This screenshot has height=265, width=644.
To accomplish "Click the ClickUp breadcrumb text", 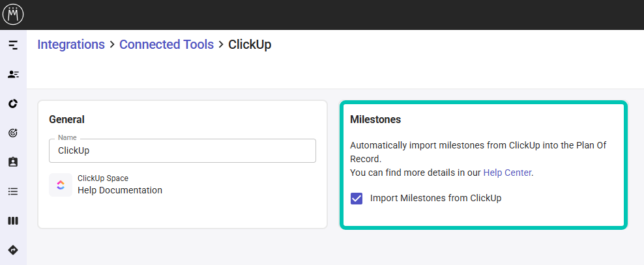I will pos(250,44).
